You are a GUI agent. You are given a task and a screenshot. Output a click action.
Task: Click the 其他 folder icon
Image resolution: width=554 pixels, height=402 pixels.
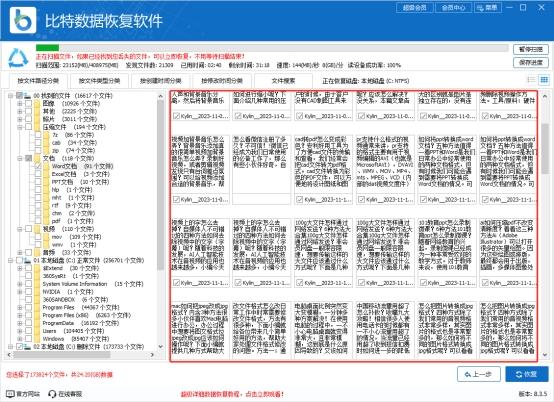[37, 111]
